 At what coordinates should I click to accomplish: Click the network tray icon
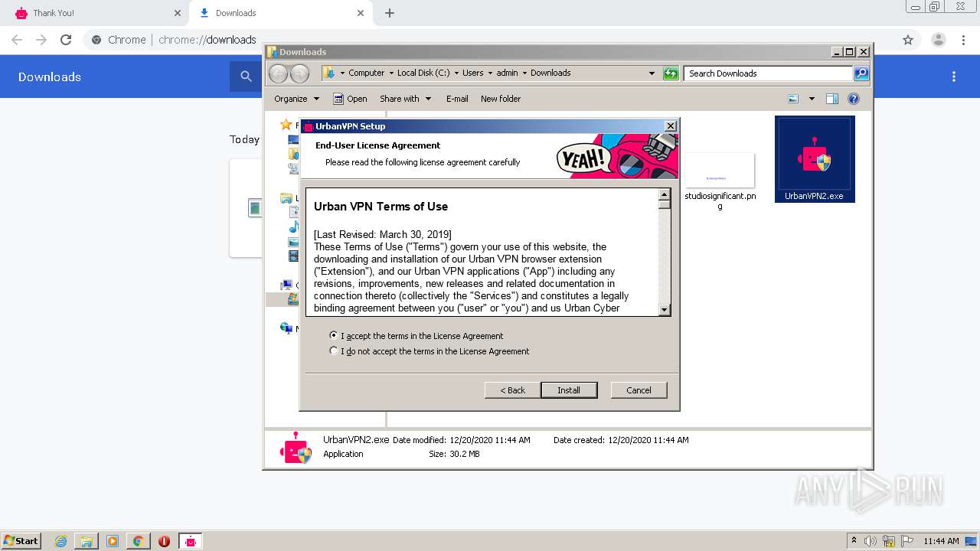pos(889,541)
